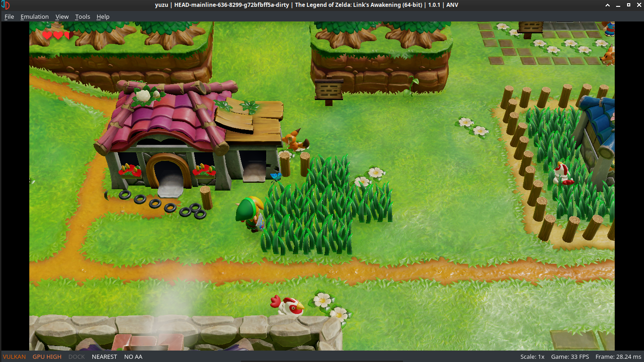Click the keep-above arrow in title bar

[x=607, y=5]
